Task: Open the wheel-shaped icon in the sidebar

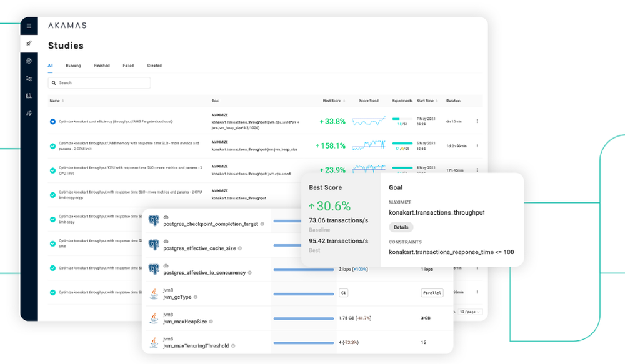Action: pos(29,61)
